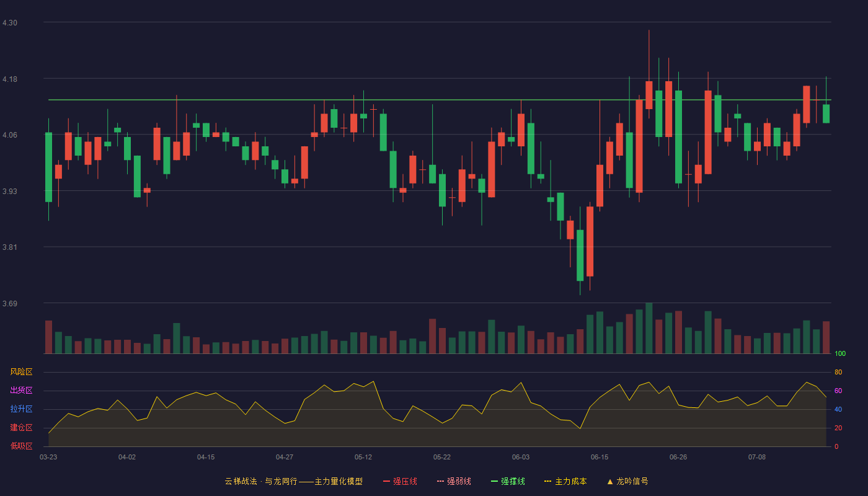The image size is (868, 496).
Task: Click the green horizontal support line on the price chart
Action: (x=440, y=100)
